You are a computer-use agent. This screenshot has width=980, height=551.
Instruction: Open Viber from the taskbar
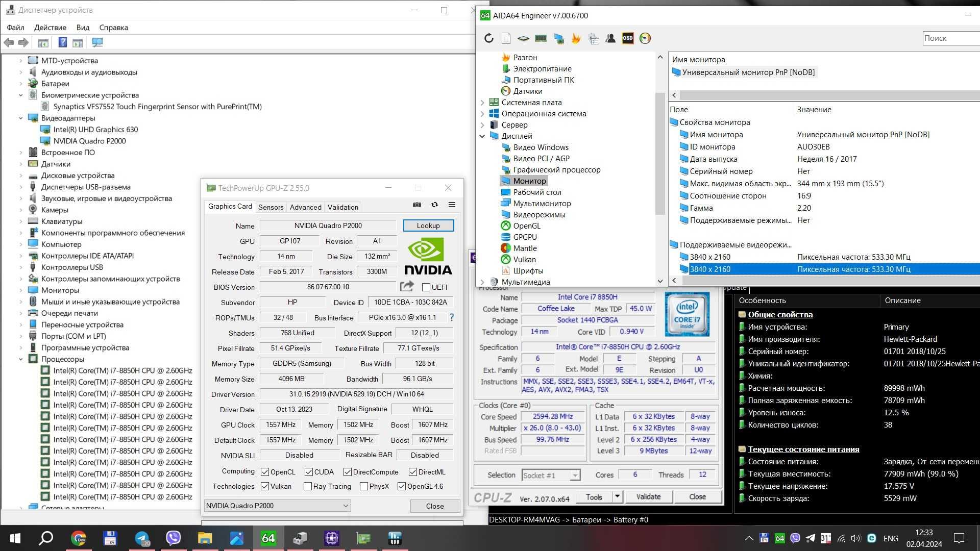(x=174, y=538)
